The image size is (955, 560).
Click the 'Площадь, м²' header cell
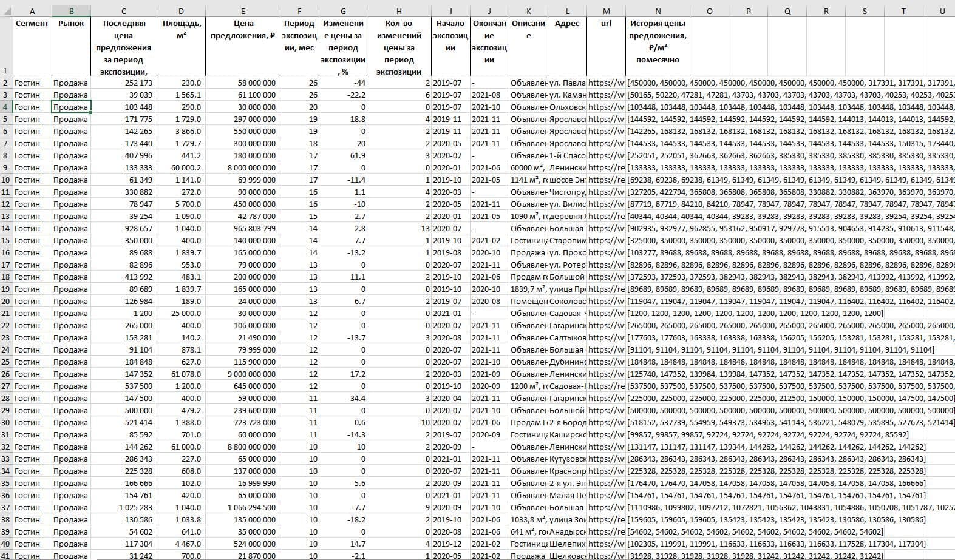point(182,46)
